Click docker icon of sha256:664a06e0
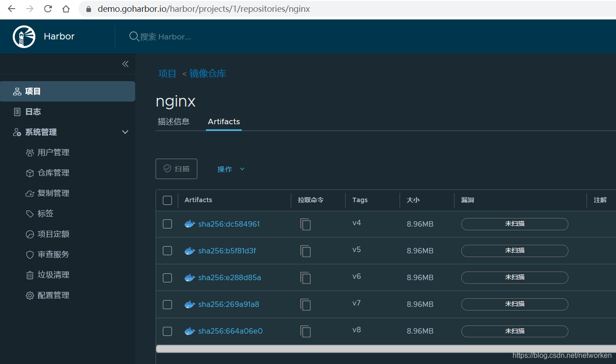This screenshot has width=616, height=364. (190, 331)
